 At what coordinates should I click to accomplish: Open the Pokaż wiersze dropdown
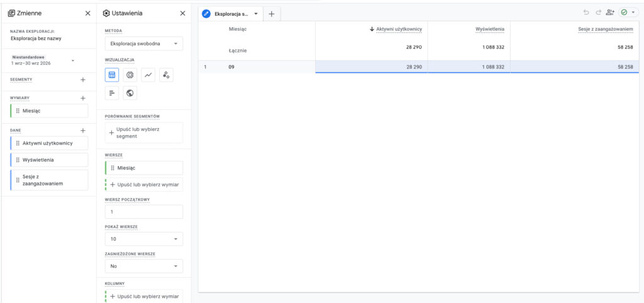(x=144, y=239)
